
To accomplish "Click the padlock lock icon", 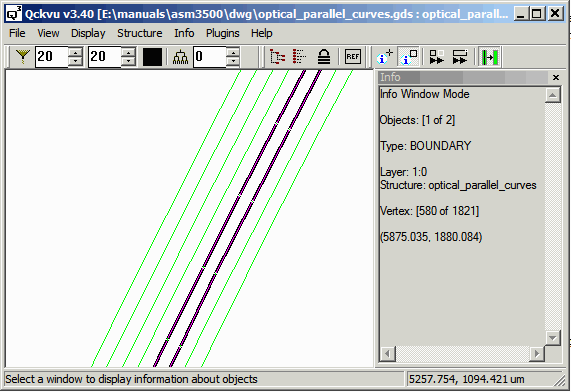I will pos(324,57).
